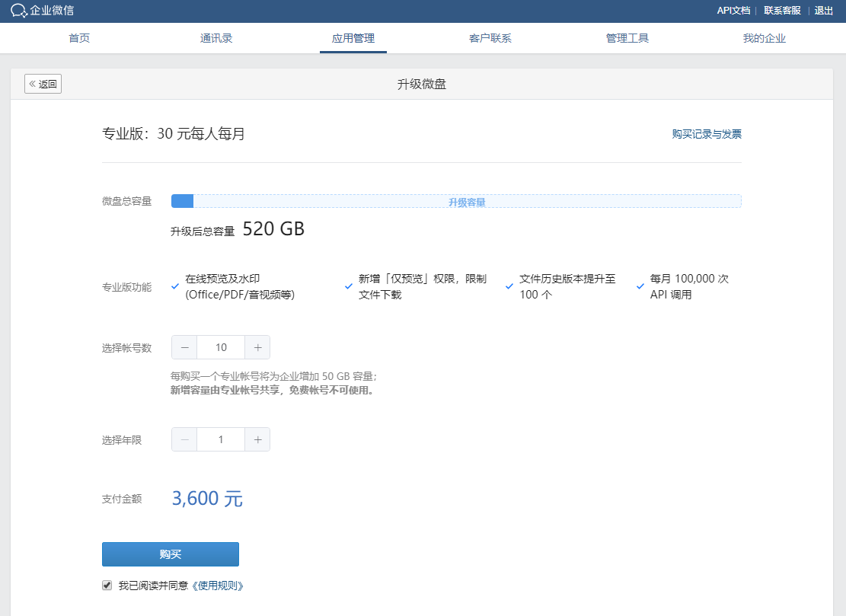Click the checkmark icon beside 在线预览及水印
846x616 pixels.
[175, 286]
